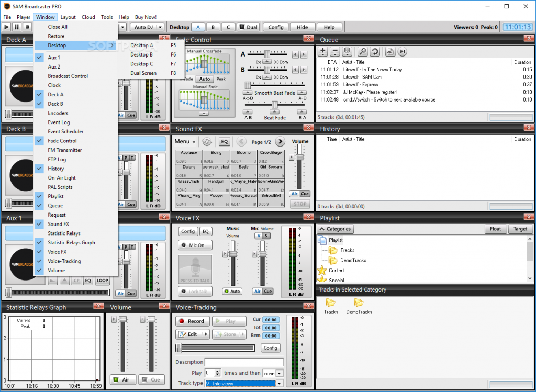This screenshot has height=392, width=536.
Task: Open the search magnifier in Queue toolbar
Action: coord(362,52)
